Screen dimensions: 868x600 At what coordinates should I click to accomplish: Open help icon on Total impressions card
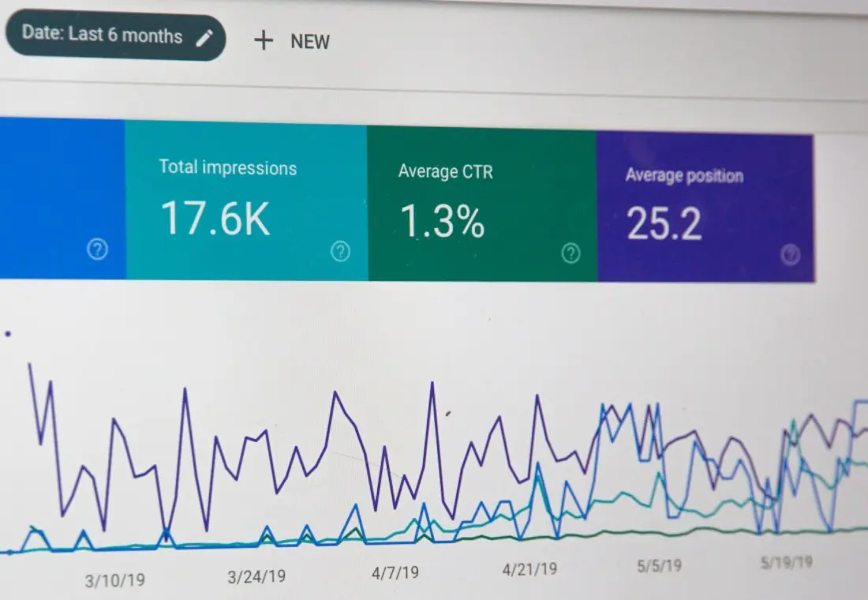click(340, 252)
